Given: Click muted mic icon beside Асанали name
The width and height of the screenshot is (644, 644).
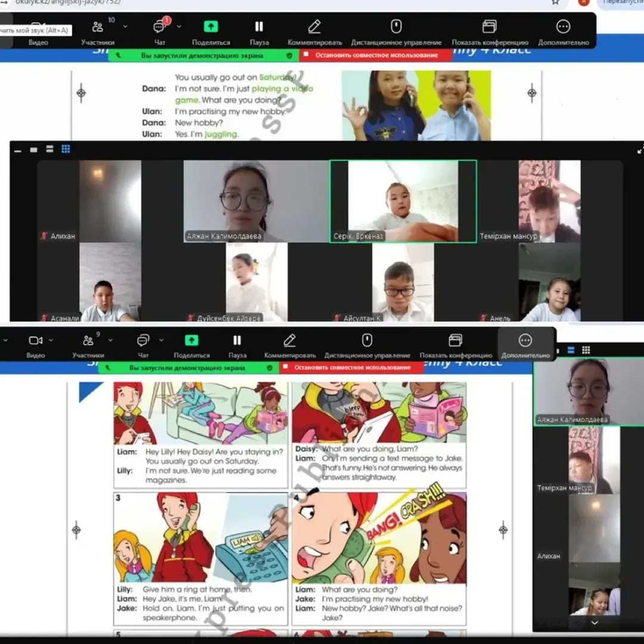Looking at the screenshot, I should [x=44, y=318].
